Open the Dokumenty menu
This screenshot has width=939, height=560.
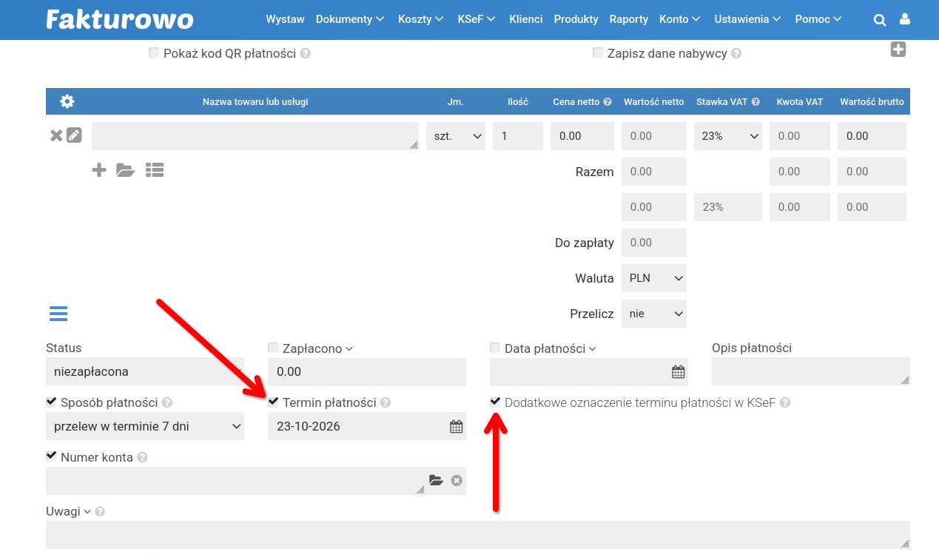pos(350,19)
